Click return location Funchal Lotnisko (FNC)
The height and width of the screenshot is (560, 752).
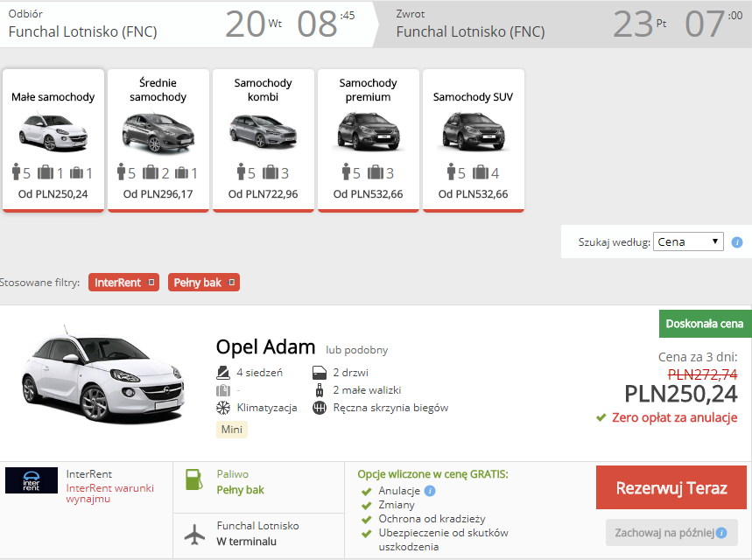470,31
